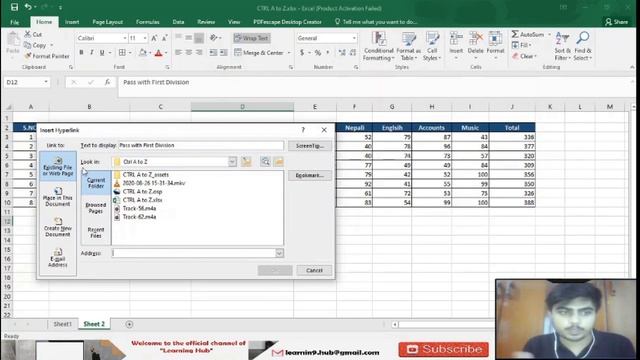Open Cell Styles gallery
This screenshot has height=360, width=640.
click(x=432, y=46)
